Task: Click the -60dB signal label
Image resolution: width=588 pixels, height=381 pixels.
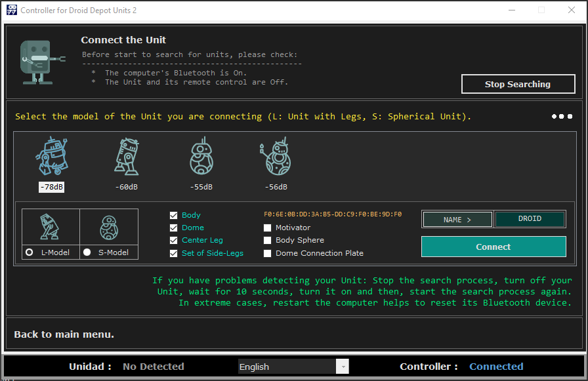Action: coord(127,187)
